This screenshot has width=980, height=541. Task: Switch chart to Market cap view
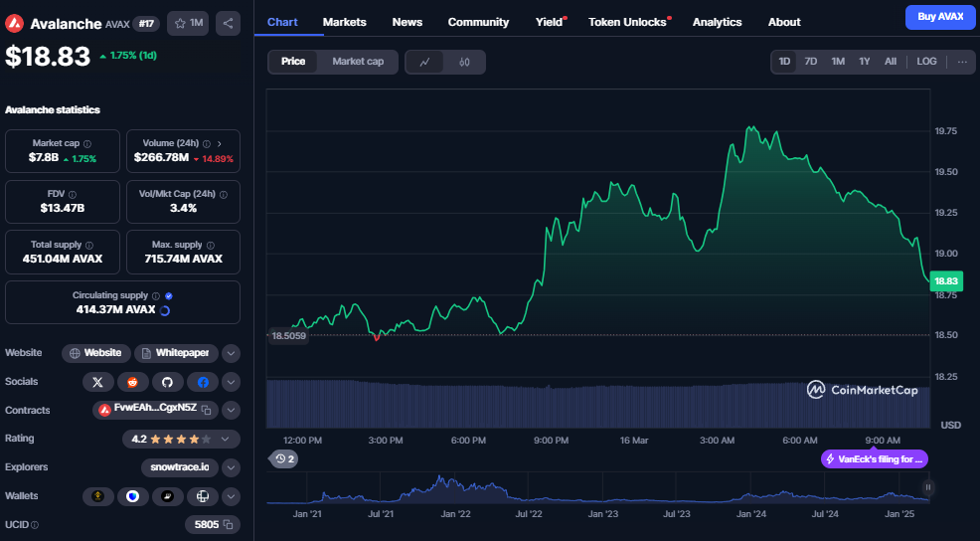358,62
